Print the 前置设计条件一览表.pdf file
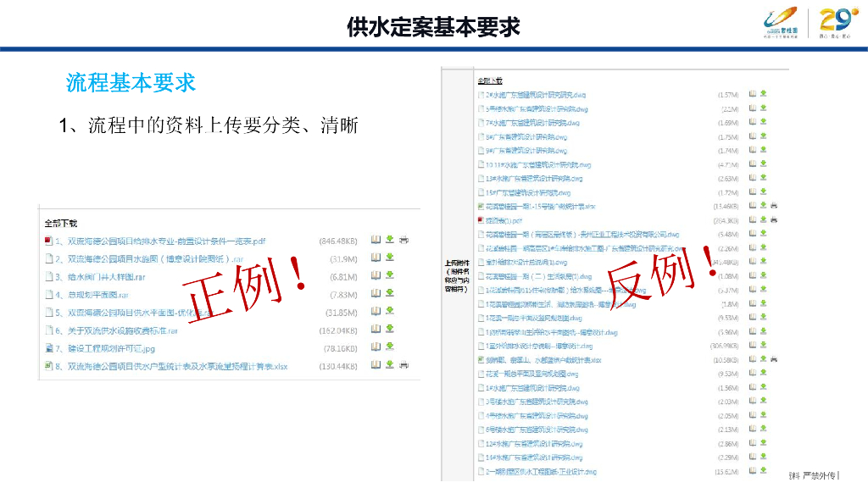Viewport: 868px width, 488px height. tap(404, 240)
